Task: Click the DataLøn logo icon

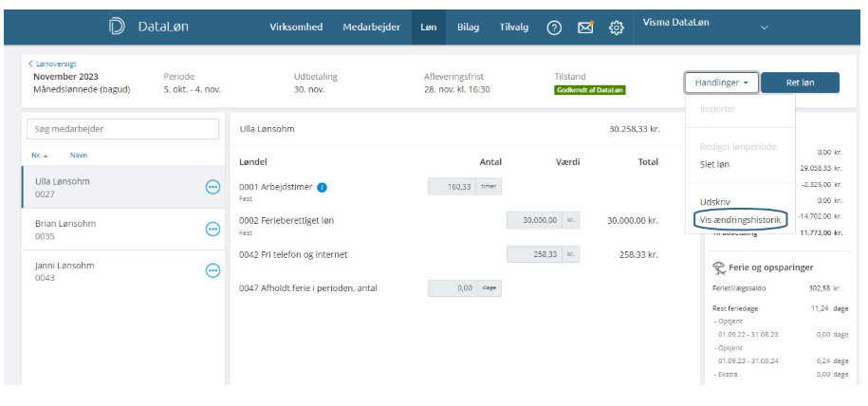Action: [118, 28]
